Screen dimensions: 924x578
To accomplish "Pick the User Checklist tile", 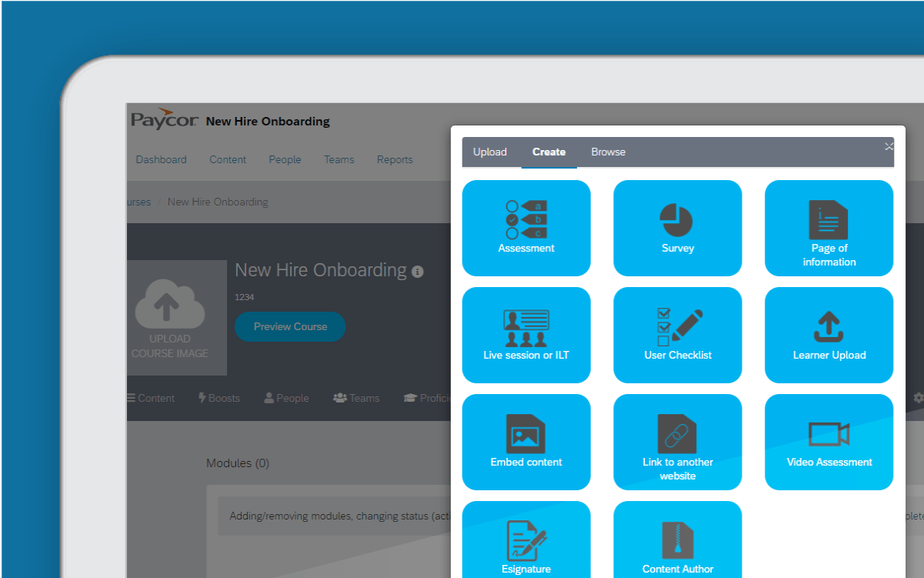I will pyautogui.click(x=678, y=335).
